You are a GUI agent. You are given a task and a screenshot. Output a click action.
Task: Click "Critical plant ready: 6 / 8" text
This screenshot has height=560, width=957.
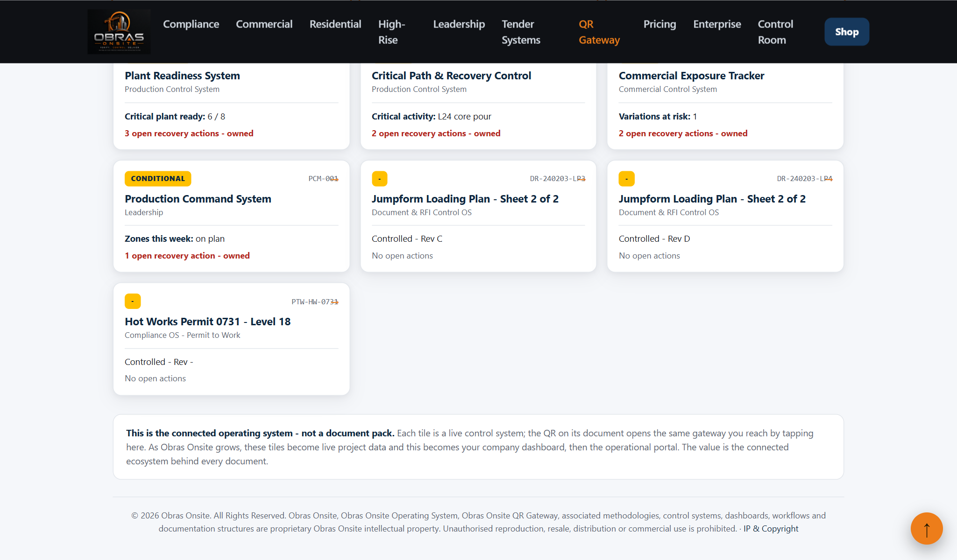coord(175,117)
